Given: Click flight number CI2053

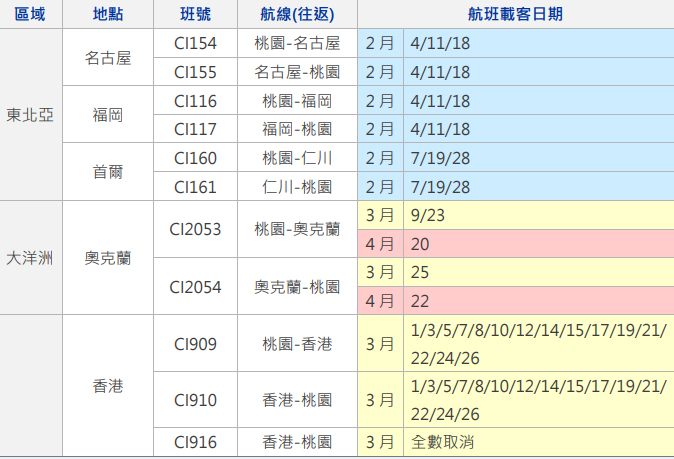Looking at the screenshot, I should [x=195, y=229].
